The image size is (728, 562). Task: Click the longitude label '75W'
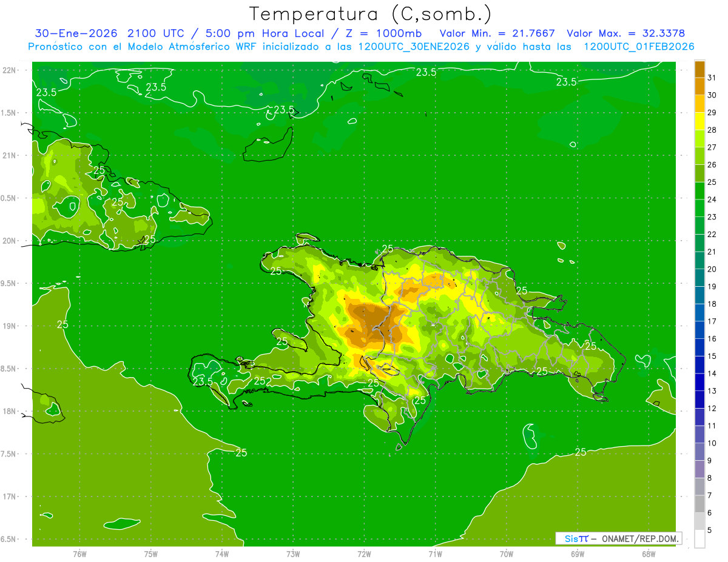(150, 554)
